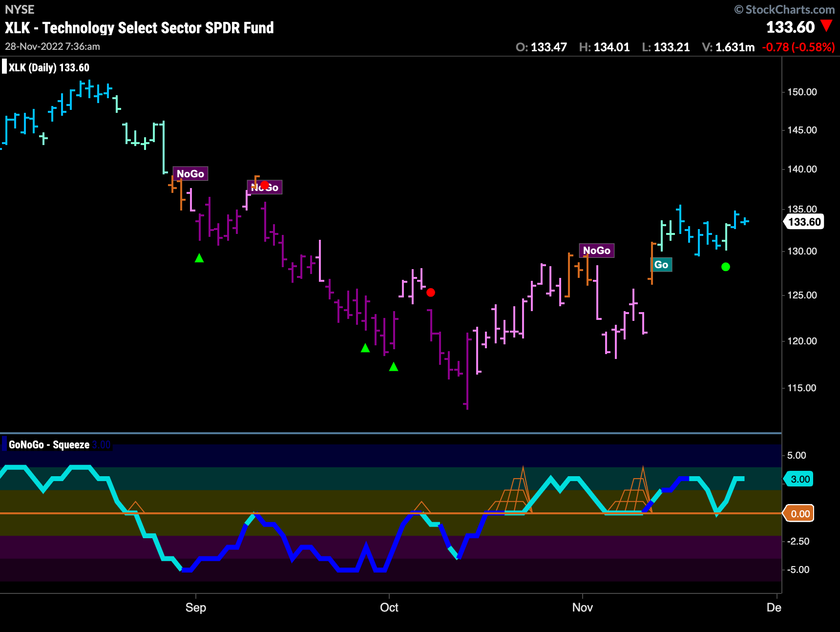Click the GoNoGo - Squeeze panel label
The height and width of the screenshot is (632, 840).
pyautogui.click(x=49, y=444)
